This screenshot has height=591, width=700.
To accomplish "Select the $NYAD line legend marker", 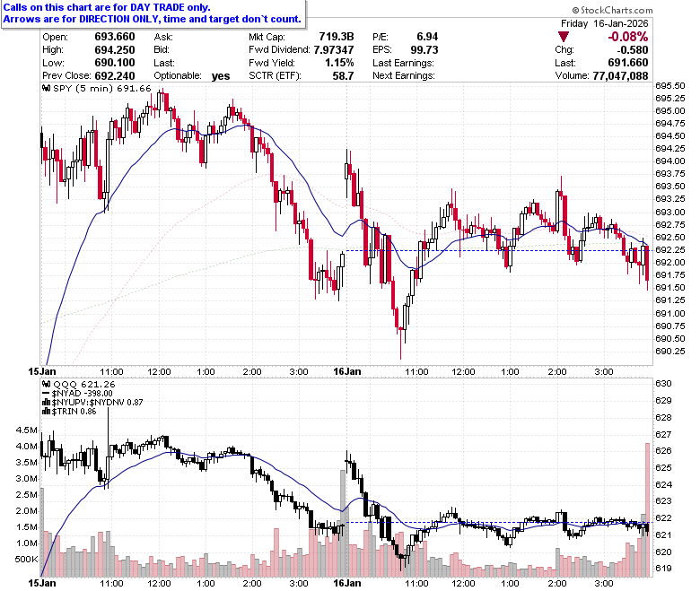I will click(x=46, y=394).
